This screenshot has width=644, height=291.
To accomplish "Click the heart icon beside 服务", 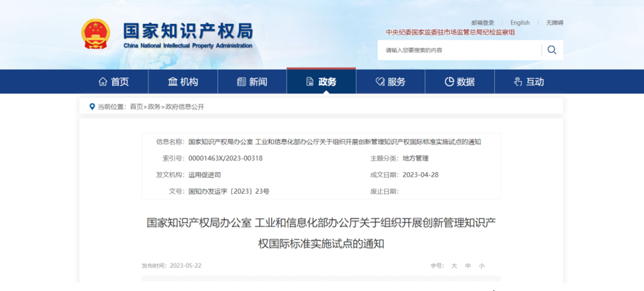I will coord(380,81).
